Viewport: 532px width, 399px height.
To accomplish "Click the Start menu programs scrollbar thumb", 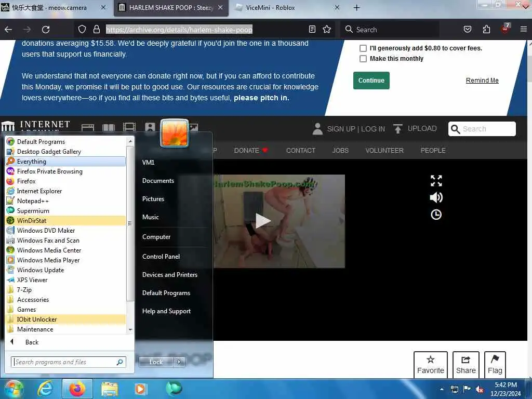I will 129,223.
